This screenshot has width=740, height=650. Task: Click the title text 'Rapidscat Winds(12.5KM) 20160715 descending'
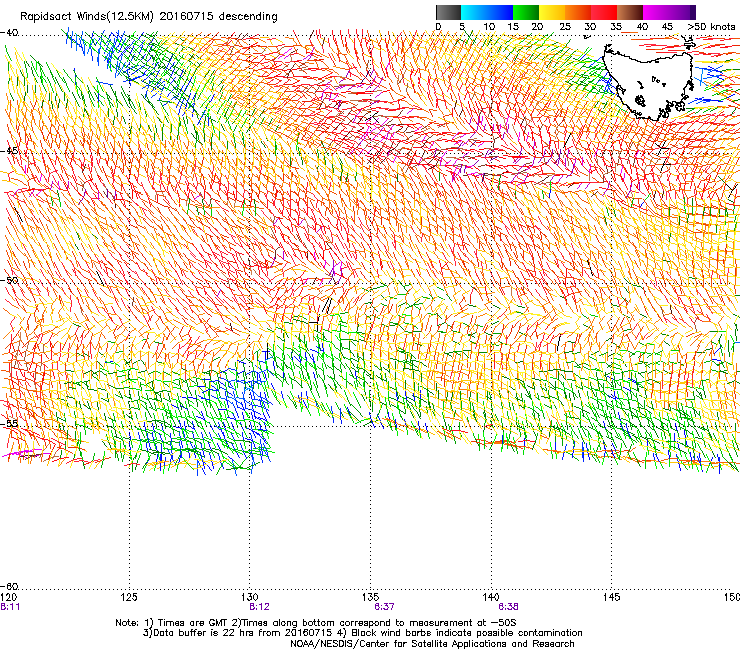tap(149, 17)
